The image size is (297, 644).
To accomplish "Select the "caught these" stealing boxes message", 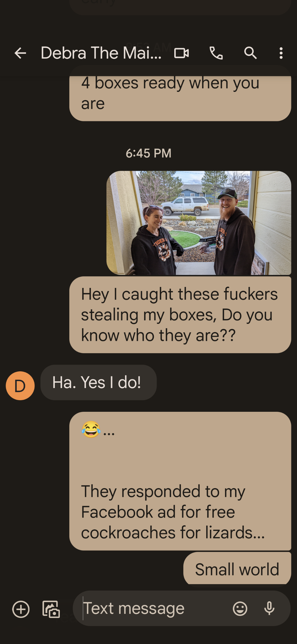I will click(x=180, y=315).
